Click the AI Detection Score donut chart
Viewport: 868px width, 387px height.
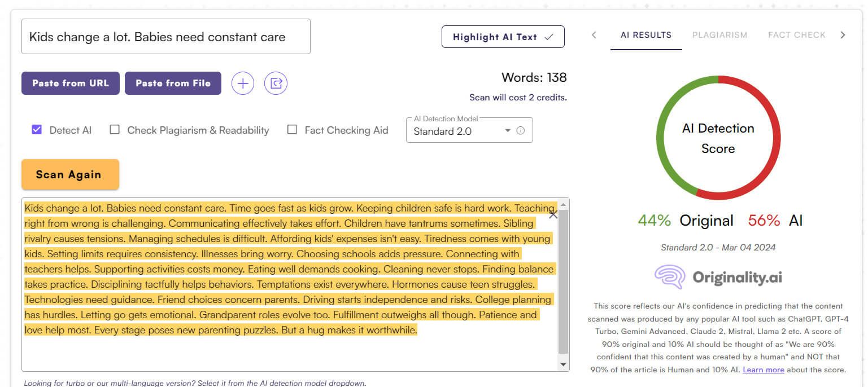[718, 138]
